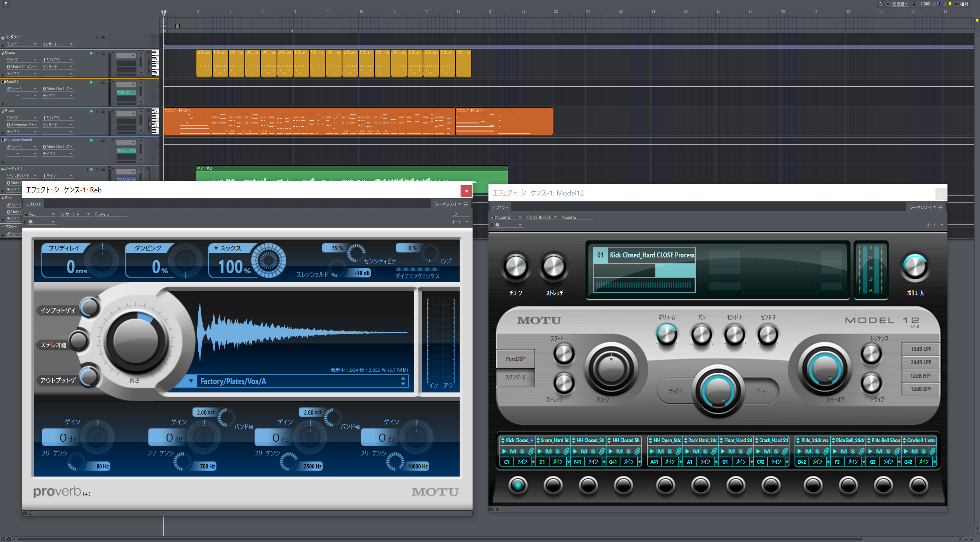980x542 pixels.
Task: Solo the Cowbell 1.wav pad
Action: 923,451
